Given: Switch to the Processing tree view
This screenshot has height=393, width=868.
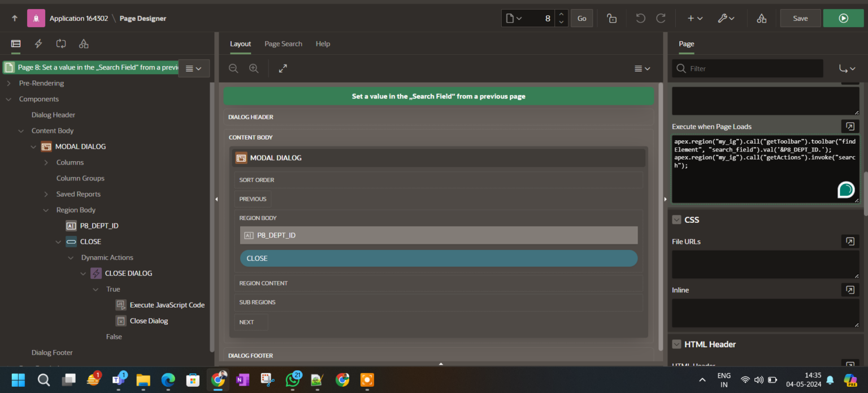Looking at the screenshot, I should coord(60,44).
